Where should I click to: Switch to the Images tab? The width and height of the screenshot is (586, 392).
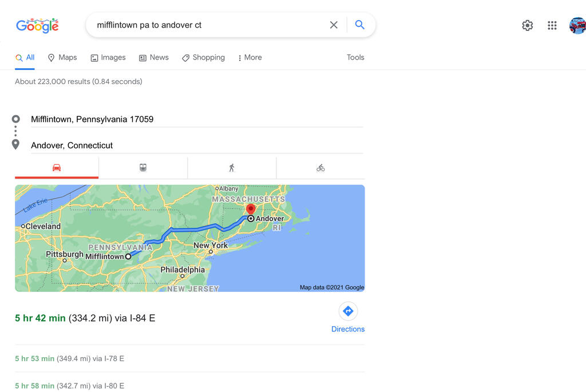click(108, 58)
